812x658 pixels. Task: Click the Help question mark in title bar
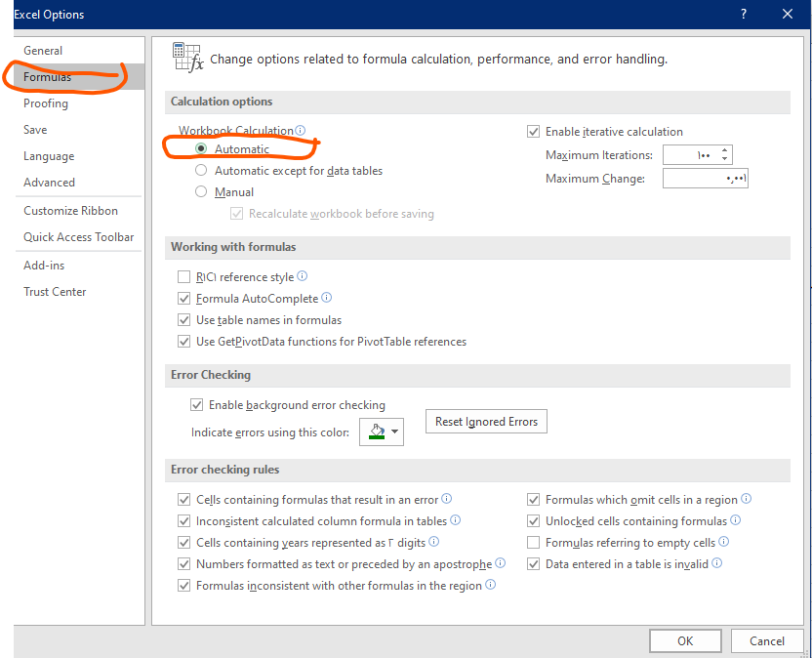point(744,14)
